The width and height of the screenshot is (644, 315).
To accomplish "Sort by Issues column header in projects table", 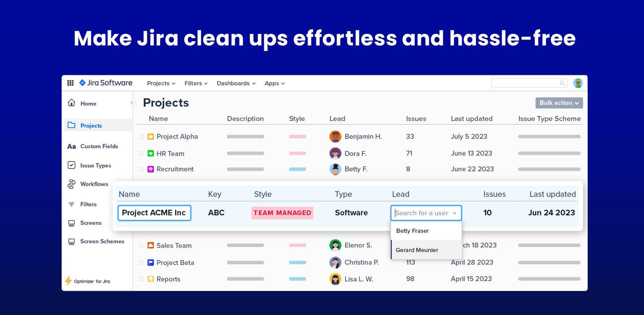I will 416,119.
